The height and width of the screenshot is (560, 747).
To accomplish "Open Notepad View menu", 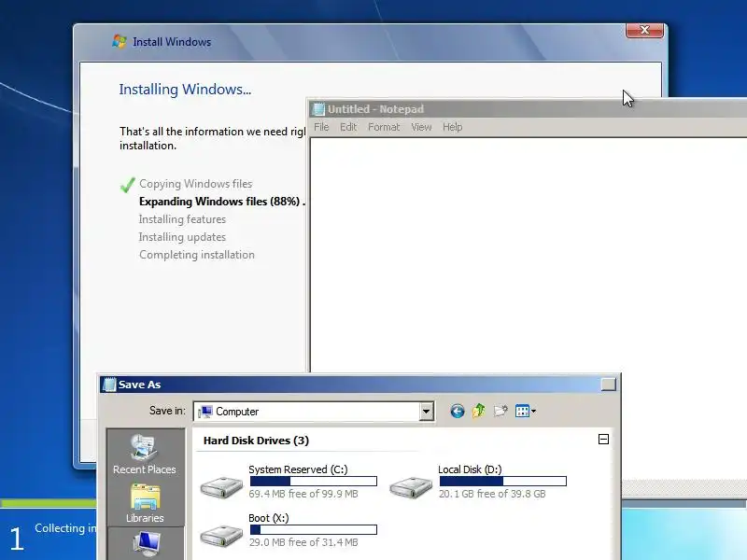I will [x=421, y=127].
